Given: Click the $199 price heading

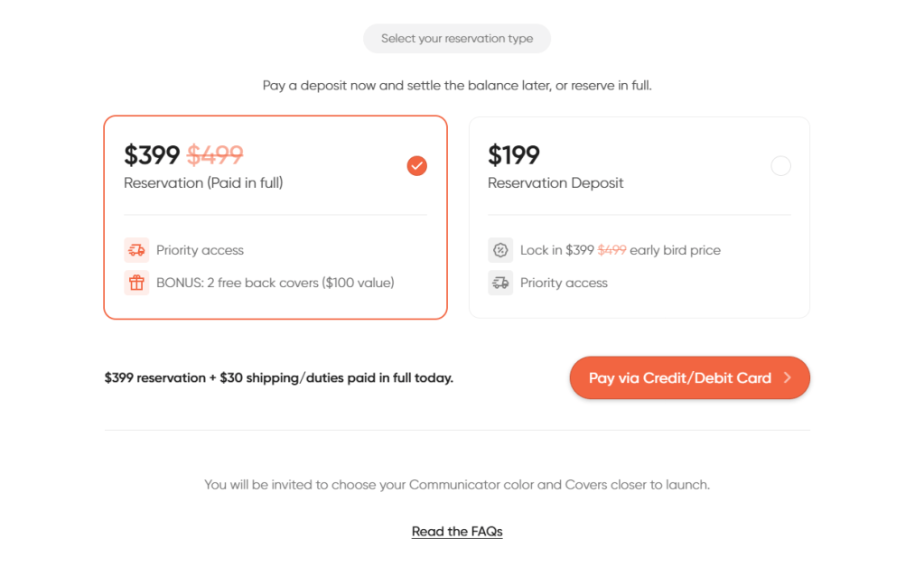Looking at the screenshot, I should (514, 155).
